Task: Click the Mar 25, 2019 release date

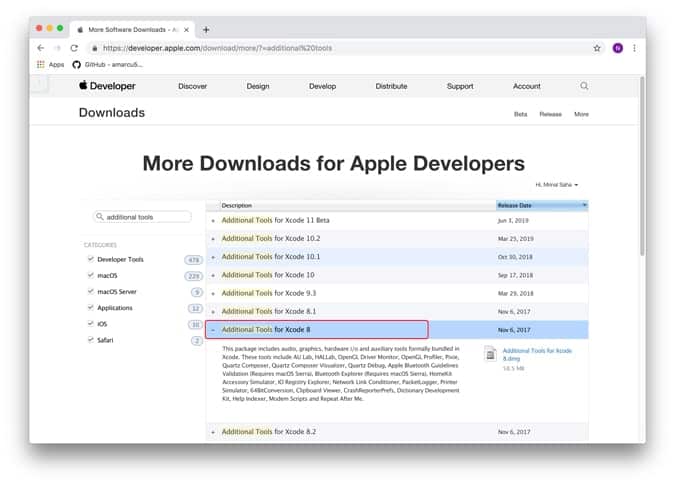Action: 516,238
